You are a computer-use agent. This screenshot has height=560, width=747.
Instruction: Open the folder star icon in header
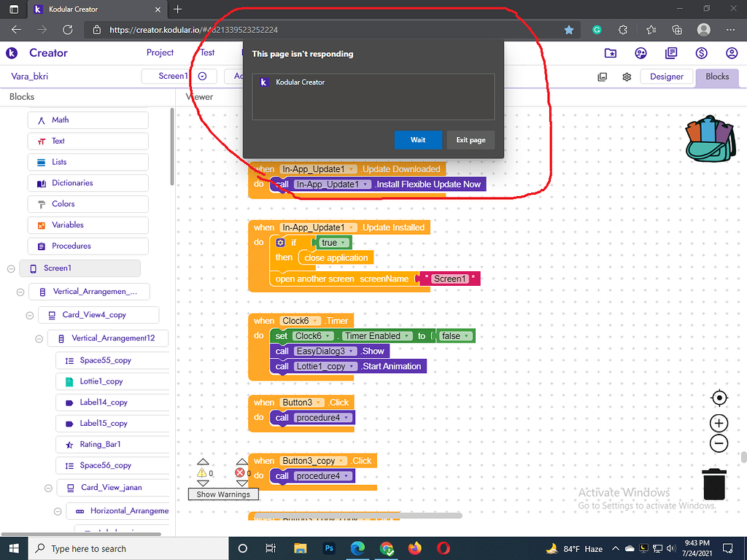(x=611, y=52)
